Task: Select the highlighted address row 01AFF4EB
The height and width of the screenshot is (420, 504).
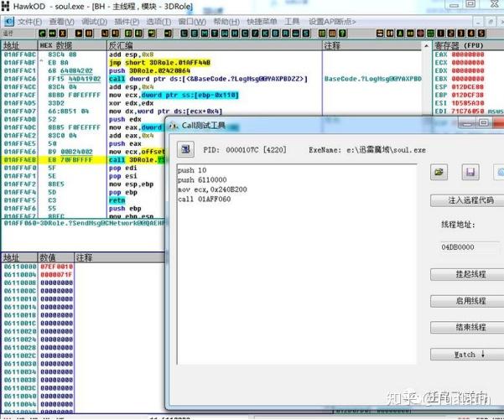Action: [20, 160]
